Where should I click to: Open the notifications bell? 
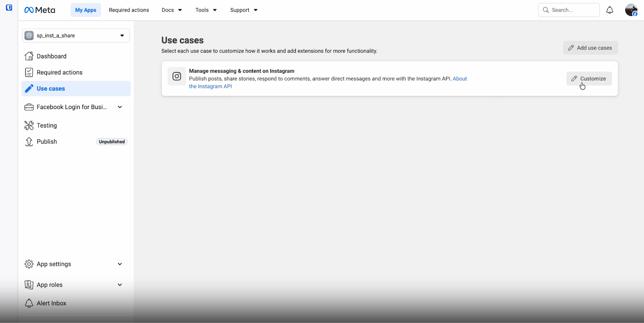(x=610, y=10)
